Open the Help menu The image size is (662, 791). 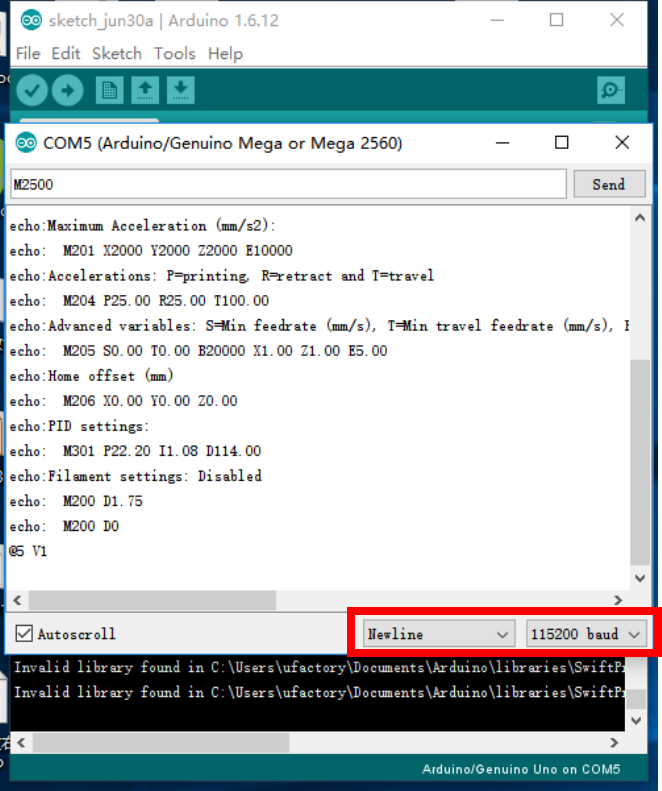tap(225, 53)
